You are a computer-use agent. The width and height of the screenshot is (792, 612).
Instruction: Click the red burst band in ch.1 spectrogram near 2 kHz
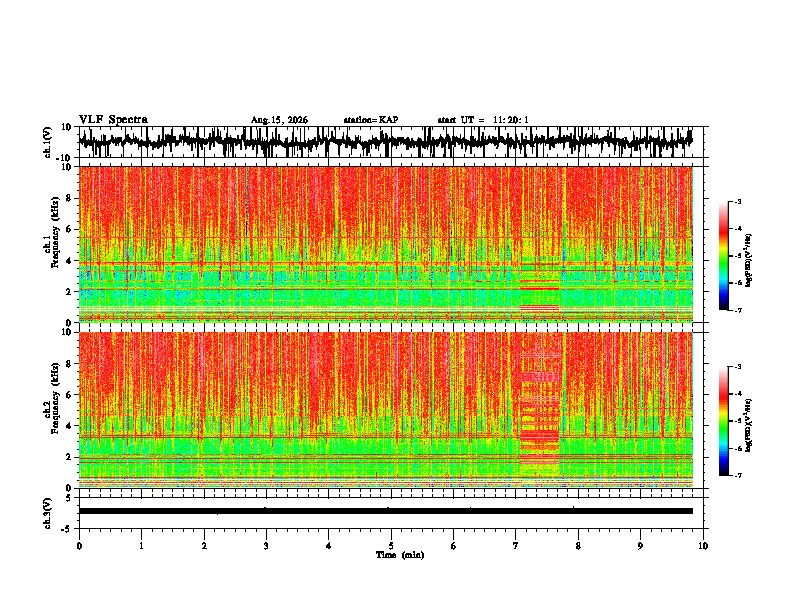click(x=539, y=289)
